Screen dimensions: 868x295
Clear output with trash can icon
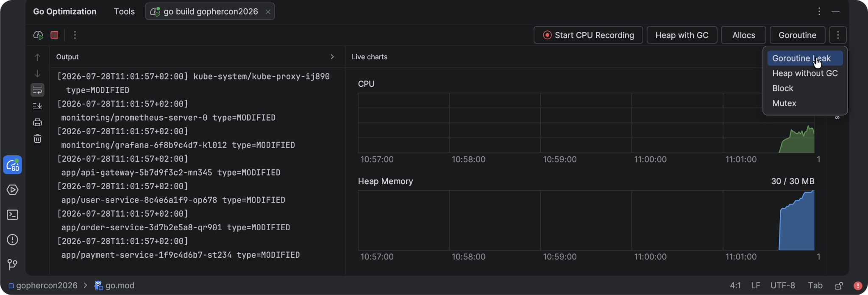37,138
